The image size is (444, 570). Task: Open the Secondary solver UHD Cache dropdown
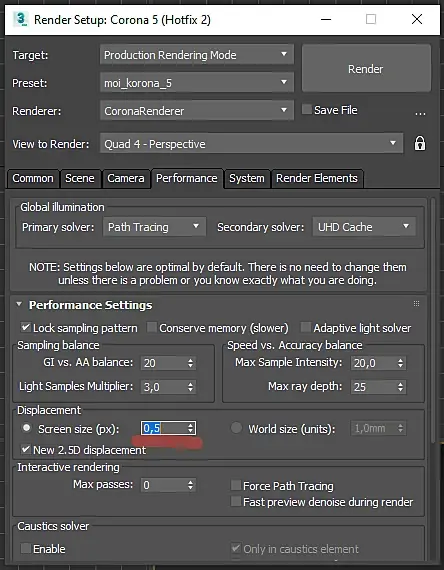[x=364, y=227]
